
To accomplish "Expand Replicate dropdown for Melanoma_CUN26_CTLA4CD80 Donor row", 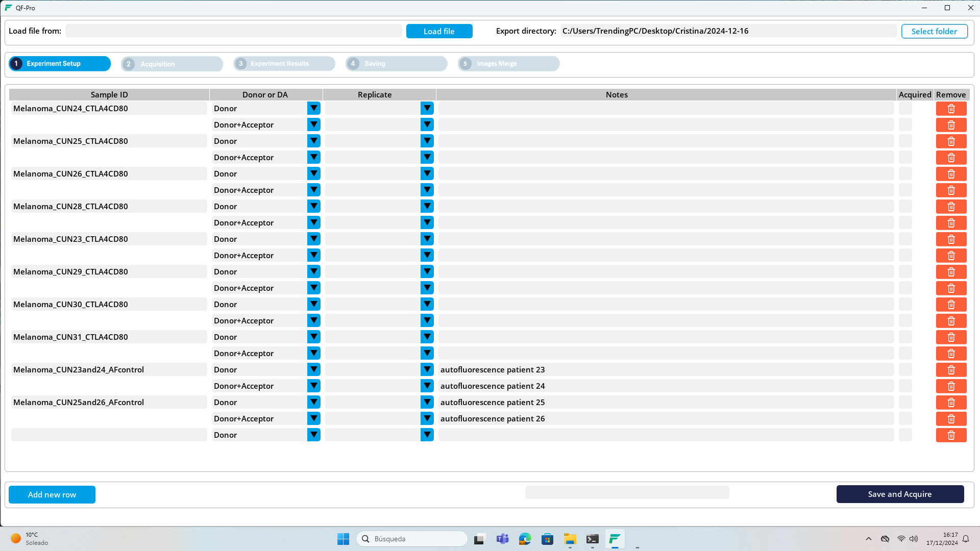I will [427, 174].
